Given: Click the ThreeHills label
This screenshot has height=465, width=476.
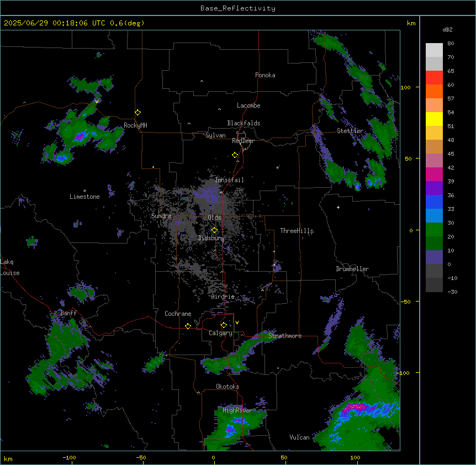Looking at the screenshot, I should 297,231.
